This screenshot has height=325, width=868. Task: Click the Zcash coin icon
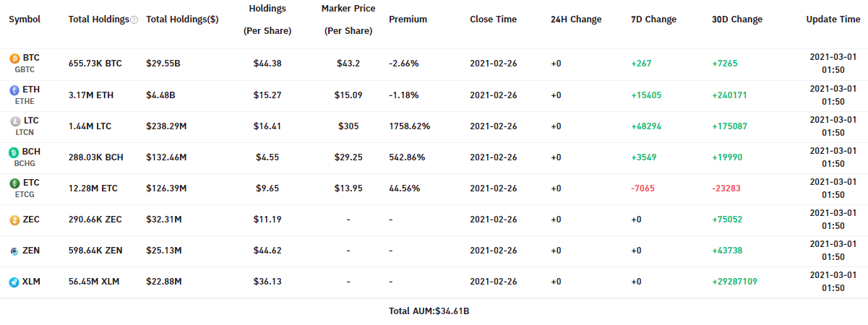[x=14, y=220]
